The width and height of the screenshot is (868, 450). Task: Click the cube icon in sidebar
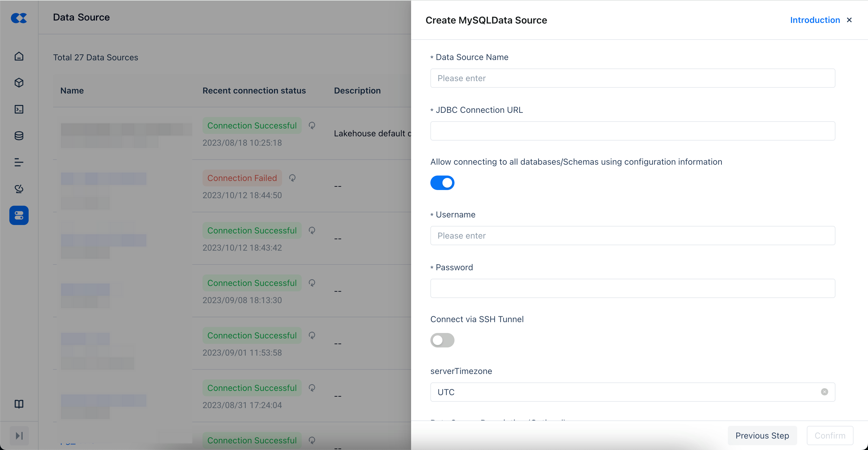pyautogui.click(x=19, y=83)
